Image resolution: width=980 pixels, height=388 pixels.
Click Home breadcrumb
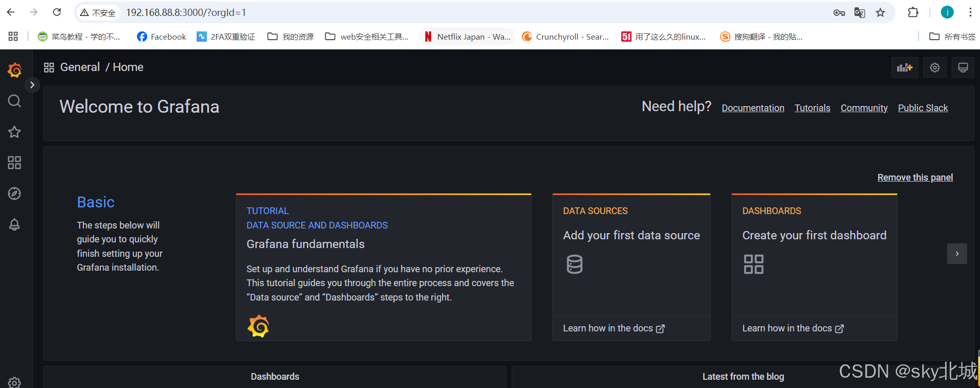[128, 67]
